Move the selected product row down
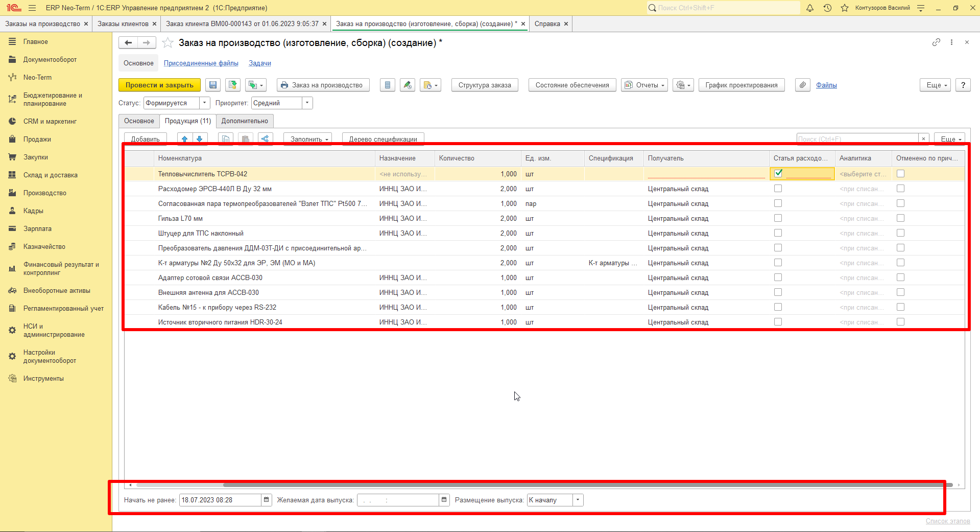 tap(200, 139)
